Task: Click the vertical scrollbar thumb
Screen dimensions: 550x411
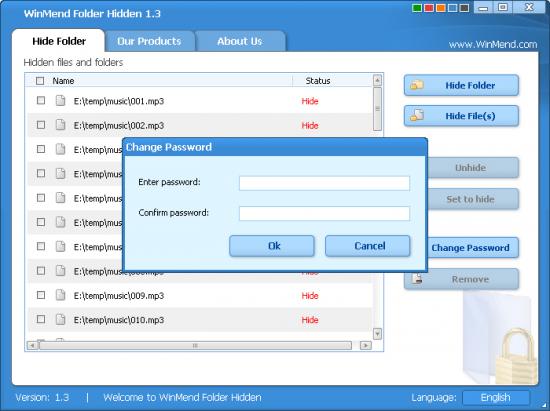Action: point(377,109)
